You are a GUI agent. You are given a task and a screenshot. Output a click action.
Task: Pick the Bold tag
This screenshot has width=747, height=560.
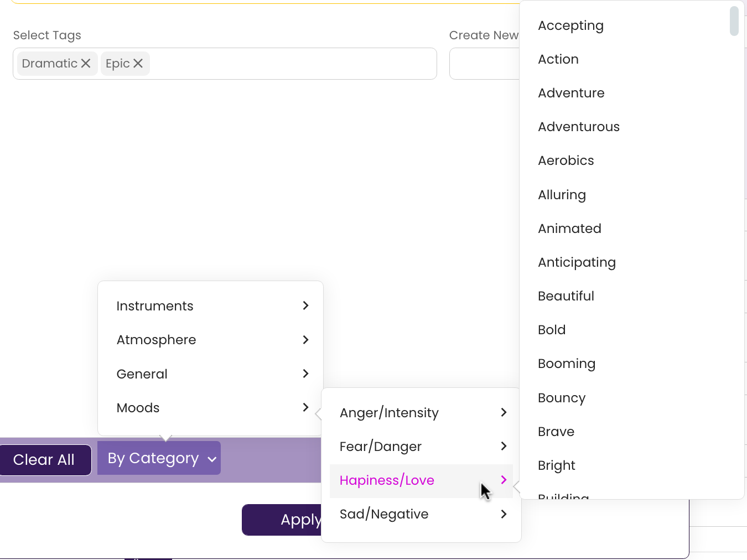pyautogui.click(x=552, y=330)
